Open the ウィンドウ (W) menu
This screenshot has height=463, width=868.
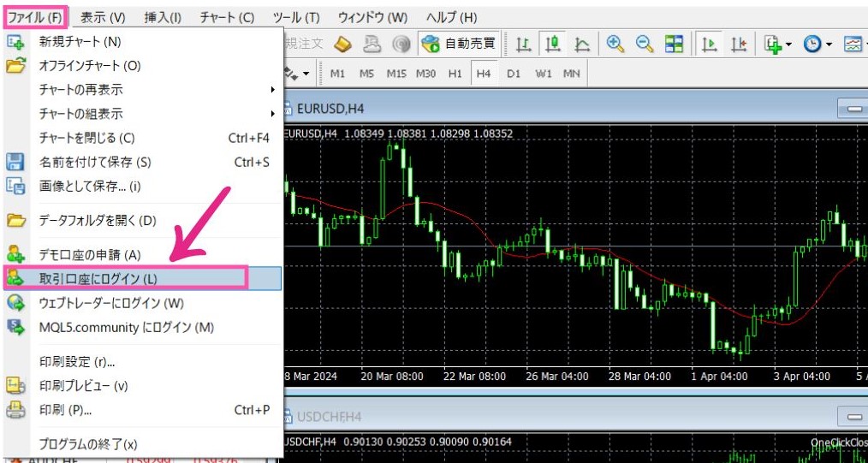[372, 17]
